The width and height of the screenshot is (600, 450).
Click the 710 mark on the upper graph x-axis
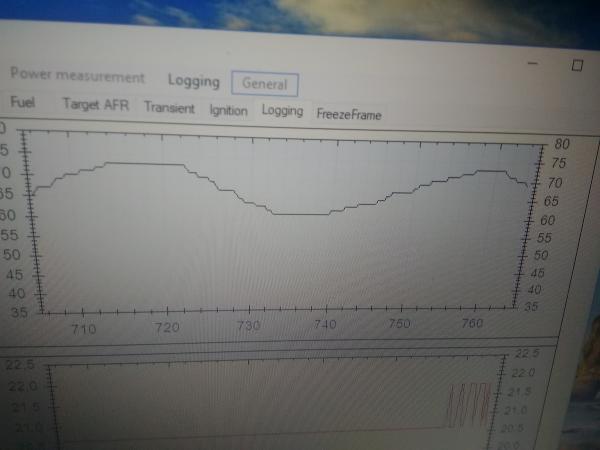pos(83,329)
